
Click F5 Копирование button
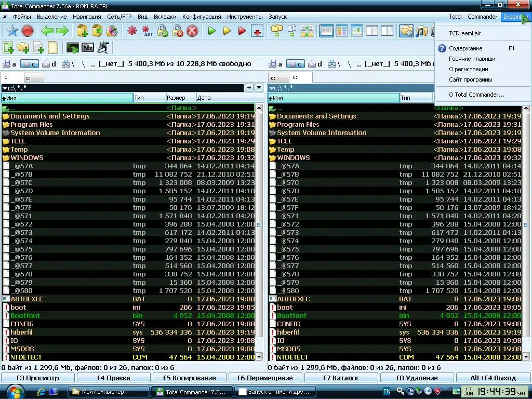(x=189, y=378)
